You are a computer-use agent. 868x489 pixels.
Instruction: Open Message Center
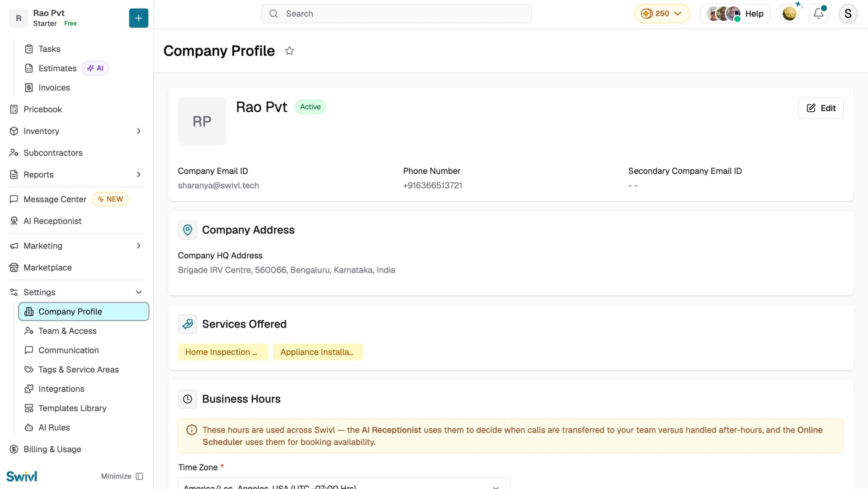tap(55, 199)
